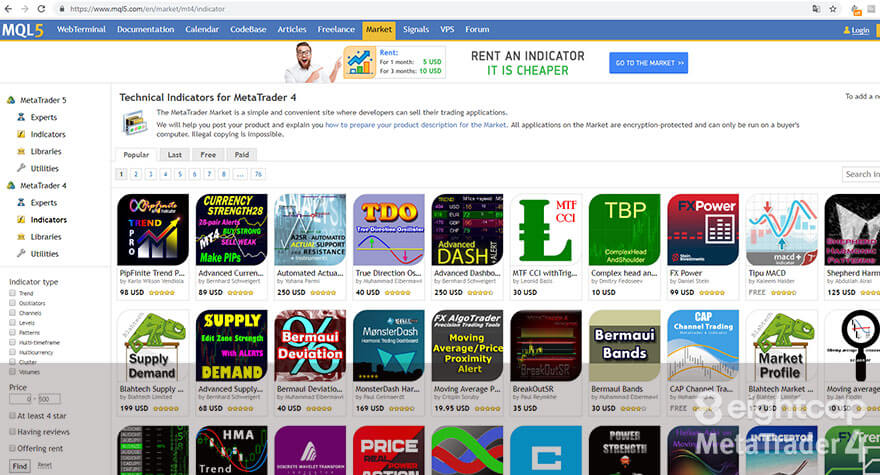Screen dimensions: 880x475
Task: Open FX Power indicator thumbnail
Action: point(703,230)
